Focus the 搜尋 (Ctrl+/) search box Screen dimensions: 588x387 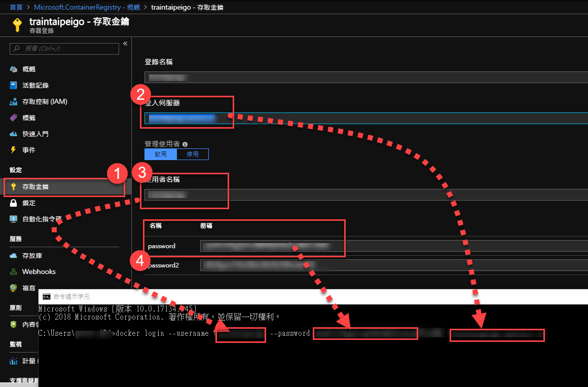tap(64, 49)
